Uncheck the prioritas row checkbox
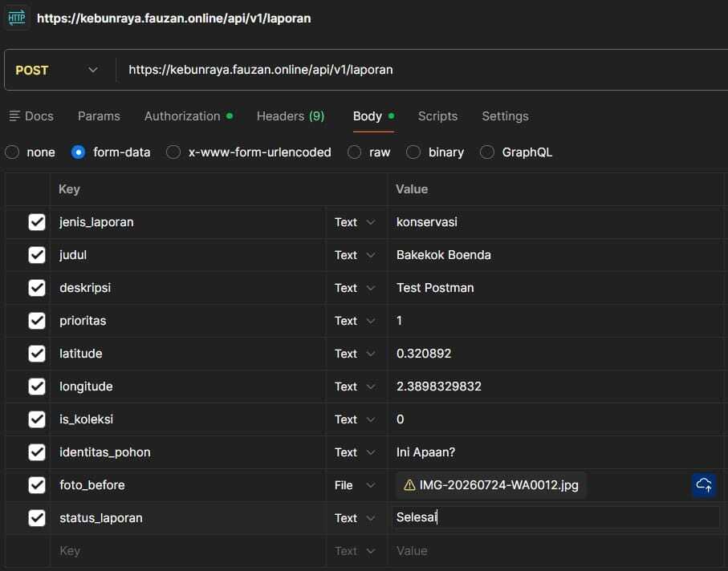Image resolution: width=728 pixels, height=571 pixels. 37,321
